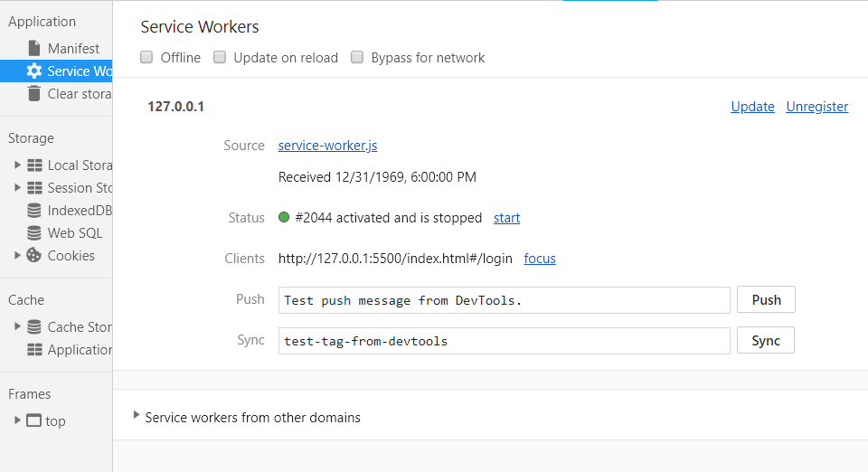Click the Unregister link

pos(817,106)
